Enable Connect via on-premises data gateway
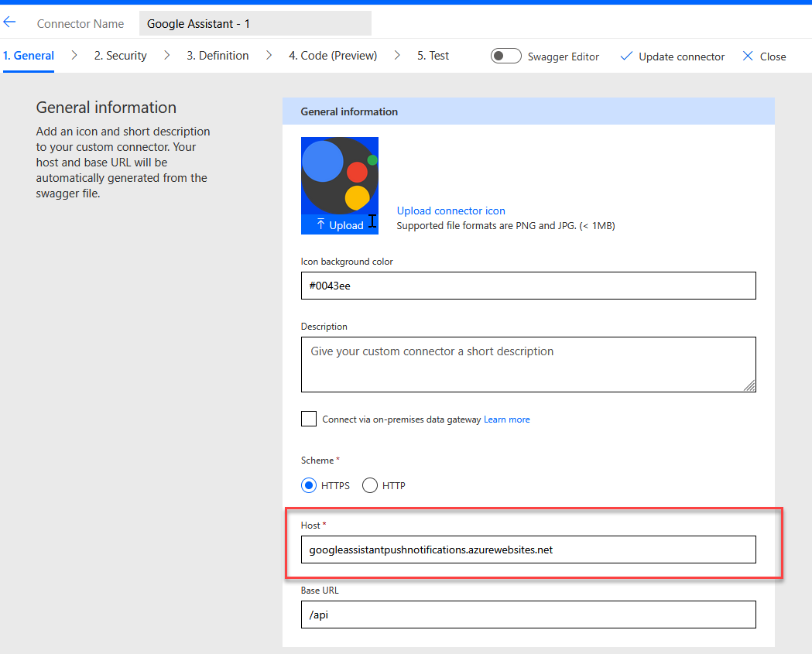The height and width of the screenshot is (654, 812). [x=309, y=419]
